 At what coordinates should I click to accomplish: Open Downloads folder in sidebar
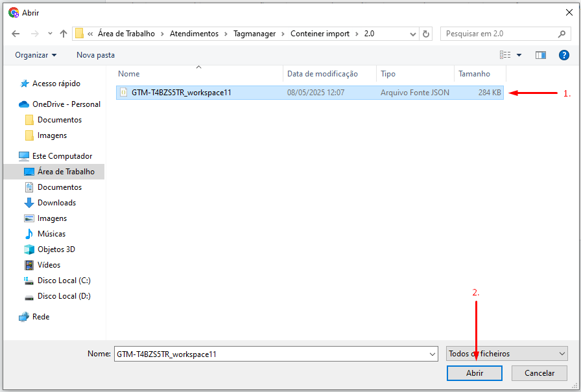pyautogui.click(x=56, y=203)
